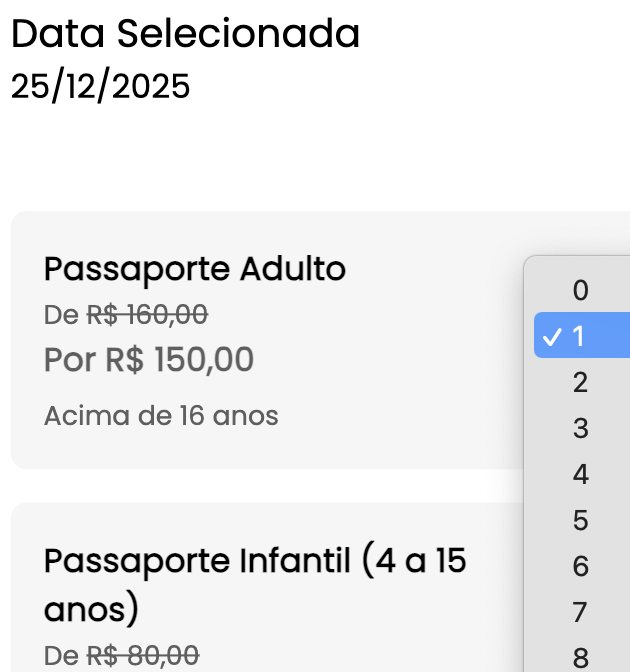The height and width of the screenshot is (672, 630).
Task: Set the quantity to 5
Action: 580,520
